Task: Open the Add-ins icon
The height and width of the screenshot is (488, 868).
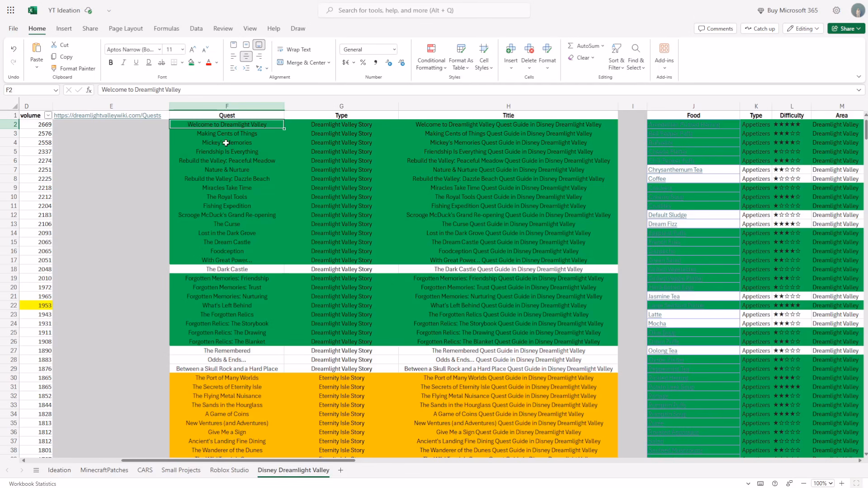Action: (x=664, y=48)
